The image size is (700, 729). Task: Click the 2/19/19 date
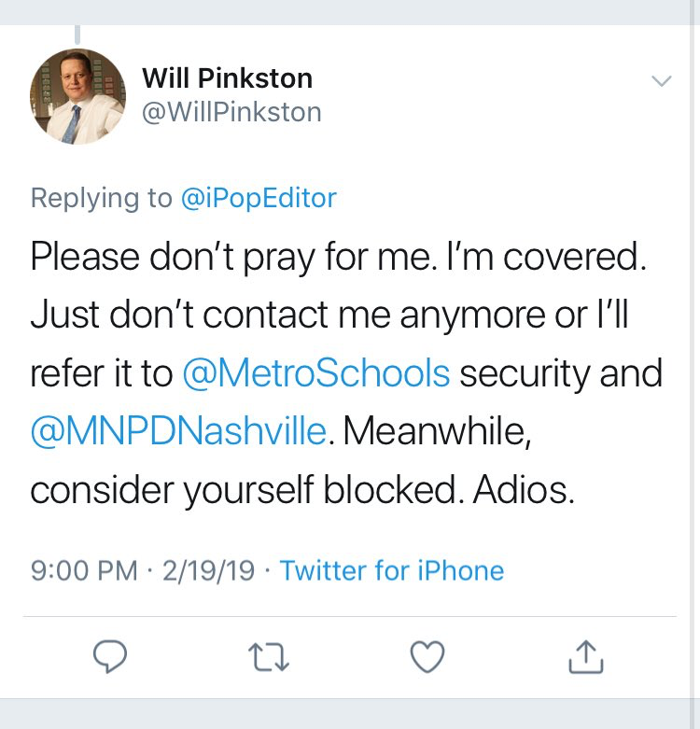pyautogui.click(x=208, y=570)
